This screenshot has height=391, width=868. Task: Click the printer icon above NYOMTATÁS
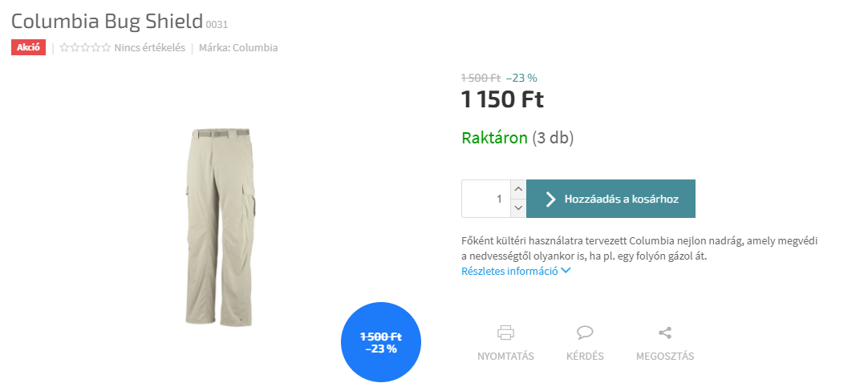point(505,333)
